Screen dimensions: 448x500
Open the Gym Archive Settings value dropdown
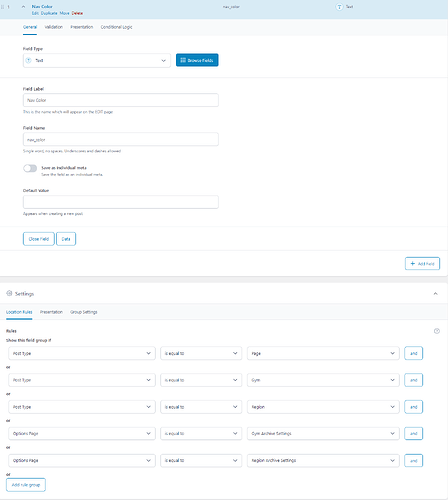coord(323,433)
